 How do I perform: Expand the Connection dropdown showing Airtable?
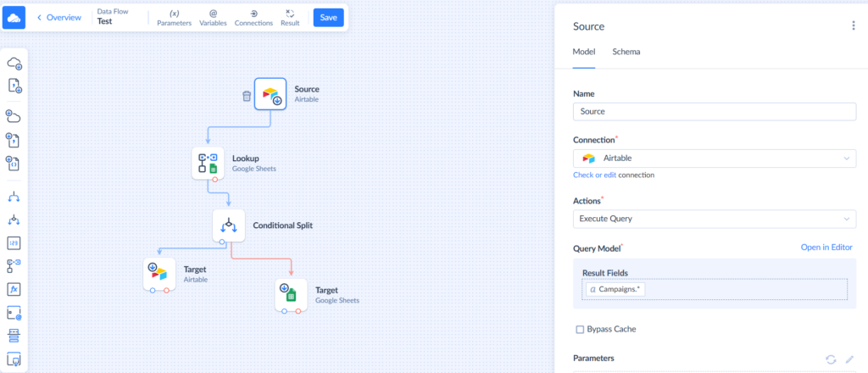pyautogui.click(x=714, y=159)
